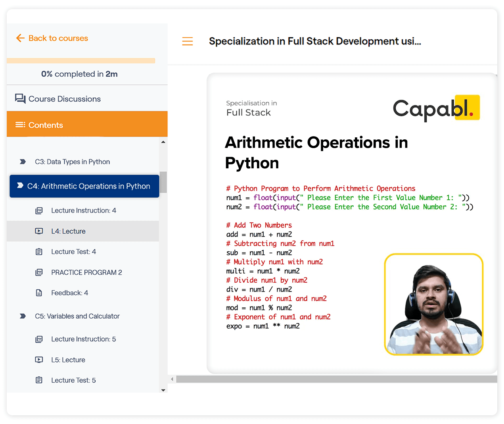Viewport: 504px width, 424px height.
Task: Click the video icon beside L5: Lecture
Action: click(x=39, y=360)
